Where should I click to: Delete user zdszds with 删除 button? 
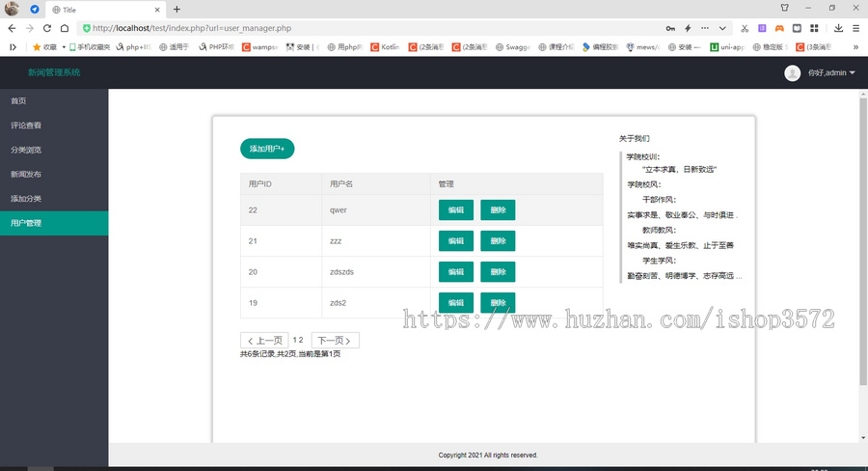pos(499,272)
